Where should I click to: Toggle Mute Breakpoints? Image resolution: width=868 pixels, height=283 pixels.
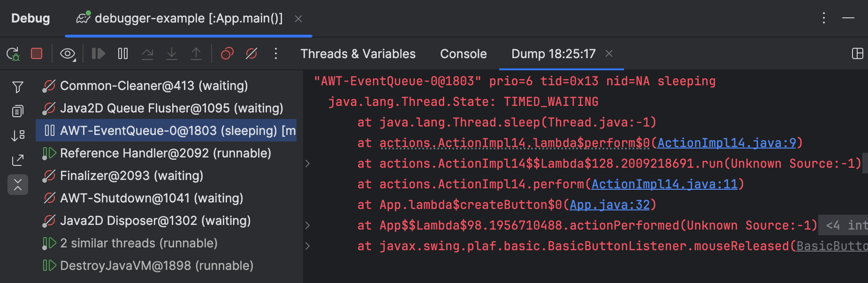251,54
